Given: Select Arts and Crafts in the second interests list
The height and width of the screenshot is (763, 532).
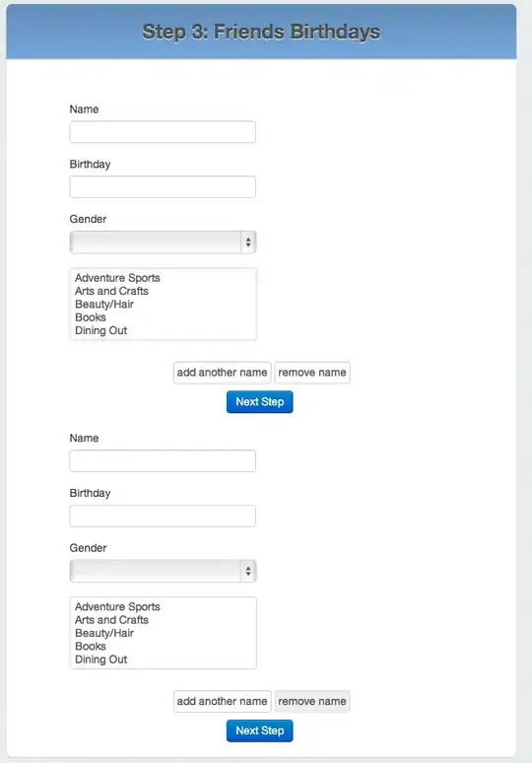Looking at the screenshot, I should [111, 620].
